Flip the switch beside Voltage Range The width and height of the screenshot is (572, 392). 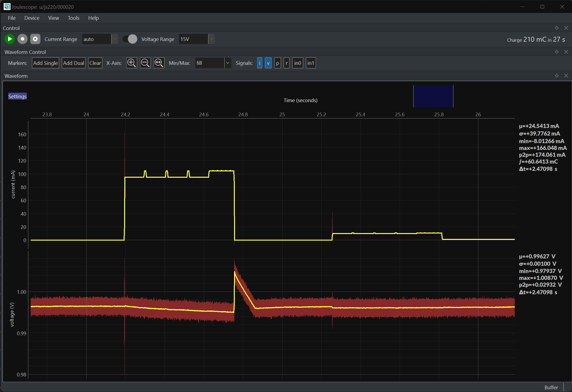tap(130, 39)
